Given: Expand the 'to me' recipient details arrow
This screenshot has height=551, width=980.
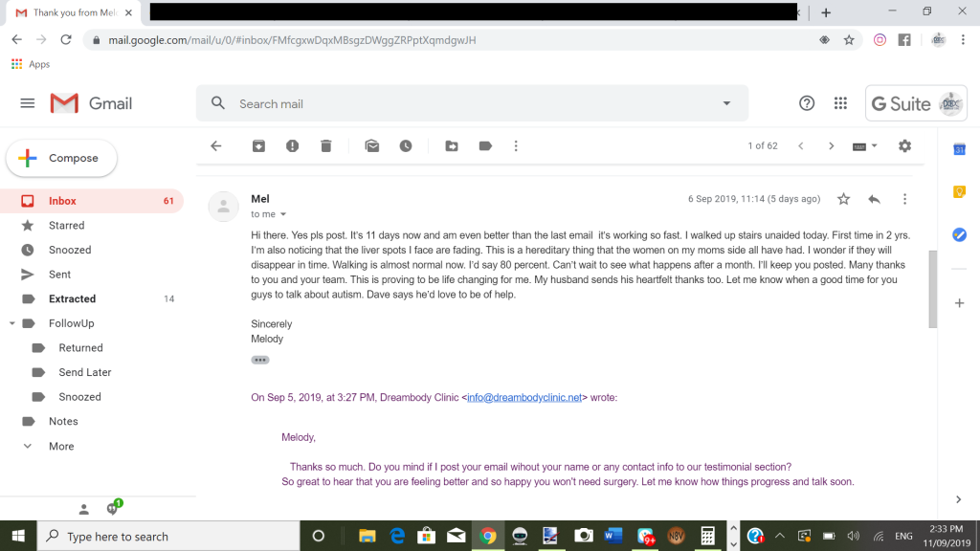Looking at the screenshot, I should pos(283,214).
